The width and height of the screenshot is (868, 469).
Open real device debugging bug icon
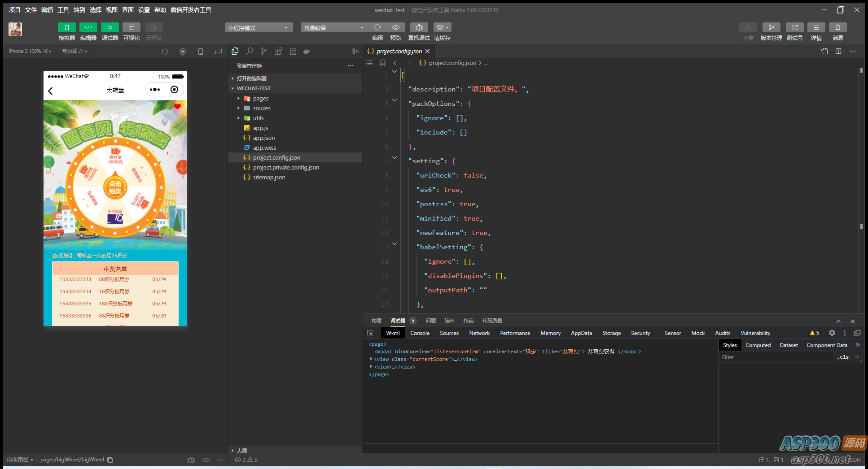[x=419, y=28]
